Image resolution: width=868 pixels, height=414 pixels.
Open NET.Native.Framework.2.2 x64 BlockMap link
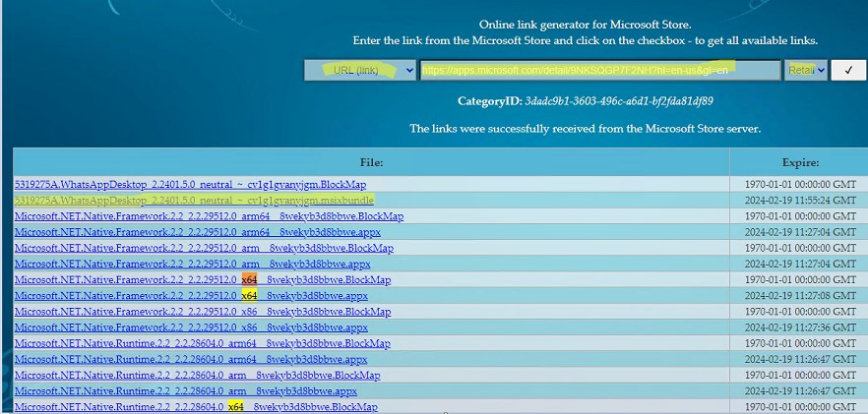click(203, 280)
